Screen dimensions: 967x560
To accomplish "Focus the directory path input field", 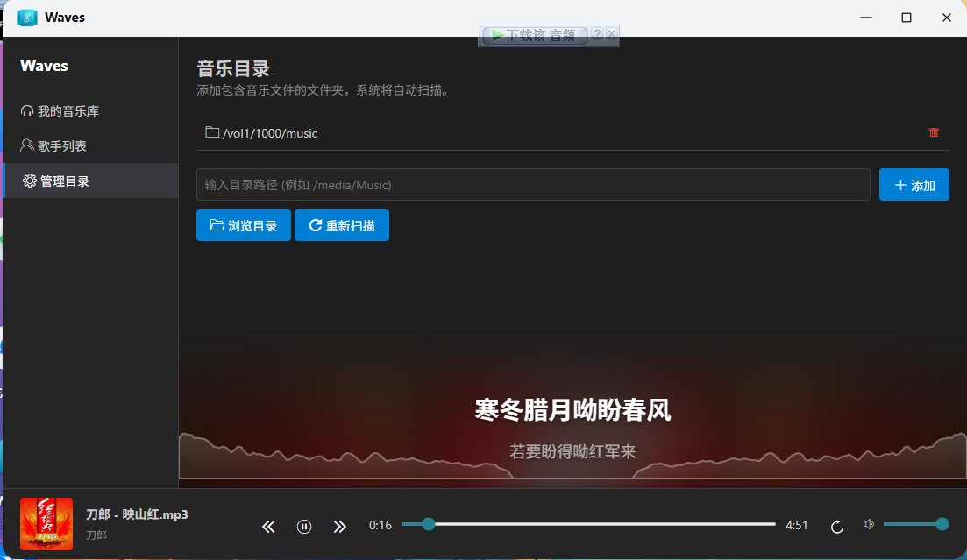I will (533, 184).
